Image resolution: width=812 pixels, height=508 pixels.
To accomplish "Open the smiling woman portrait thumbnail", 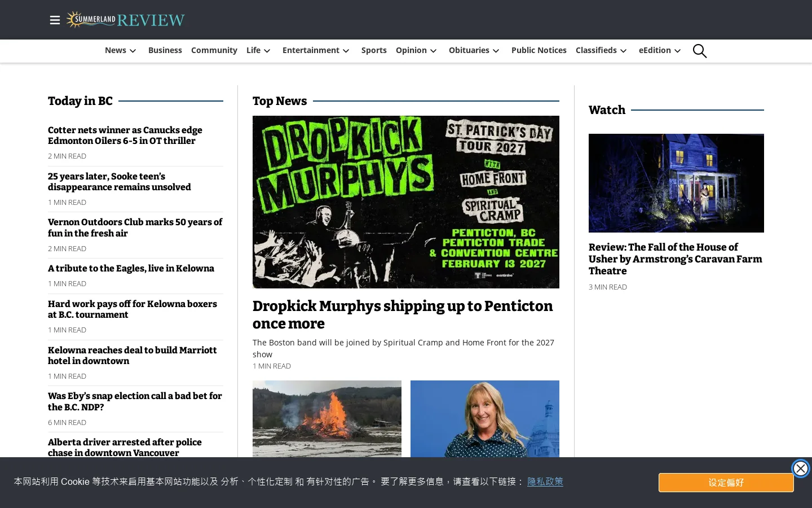I will 485,419.
